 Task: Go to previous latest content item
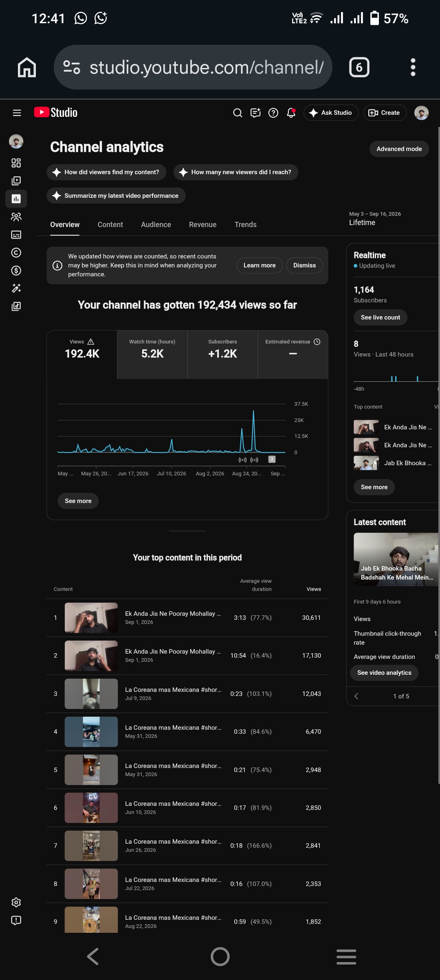click(x=356, y=696)
